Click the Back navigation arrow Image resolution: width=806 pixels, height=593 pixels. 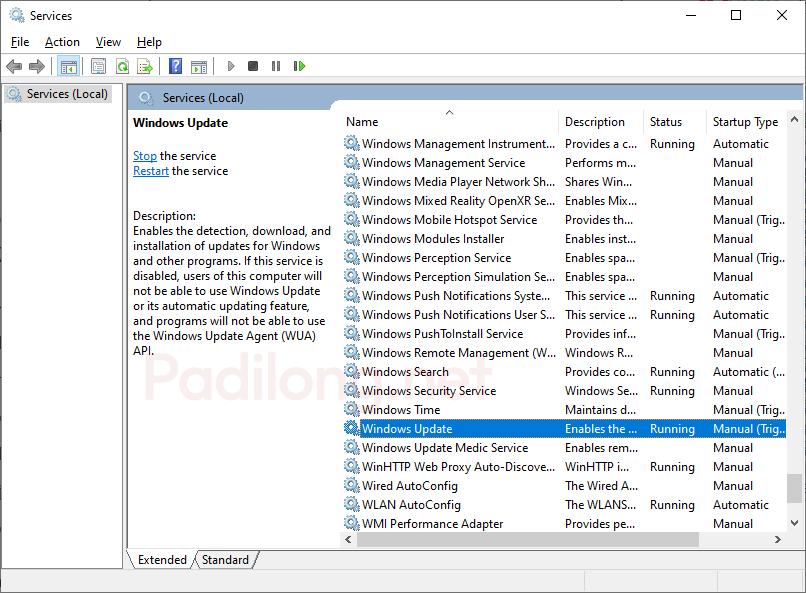coord(14,66)
